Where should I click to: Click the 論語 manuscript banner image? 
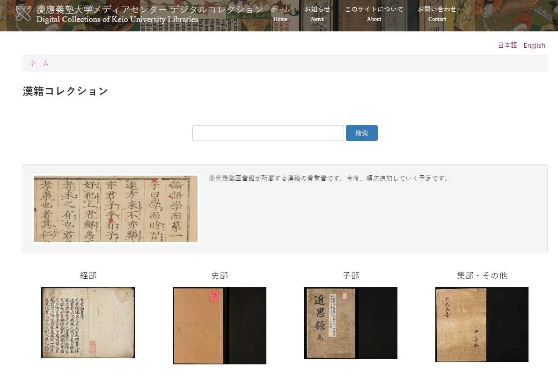pyautogui.click(x=116, y=209)
